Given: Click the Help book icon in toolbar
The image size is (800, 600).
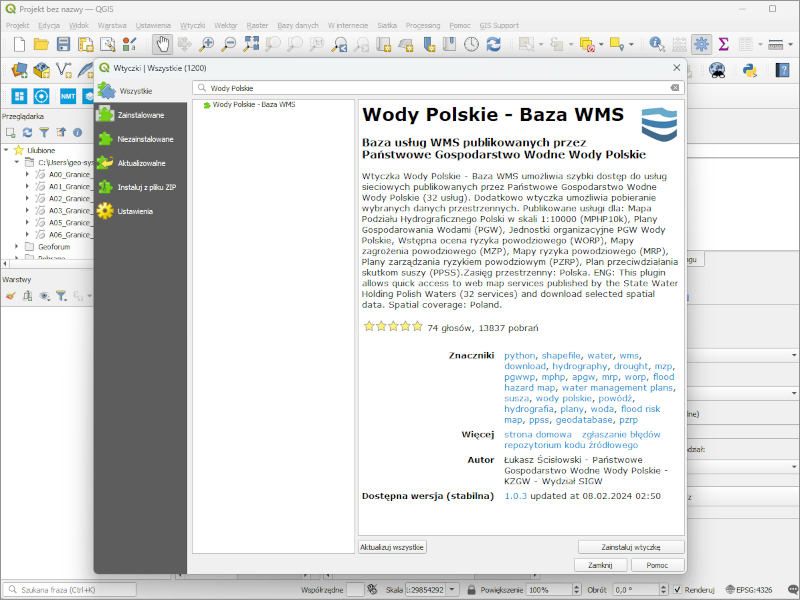Looking at the screenshot, I should [782, 70].
